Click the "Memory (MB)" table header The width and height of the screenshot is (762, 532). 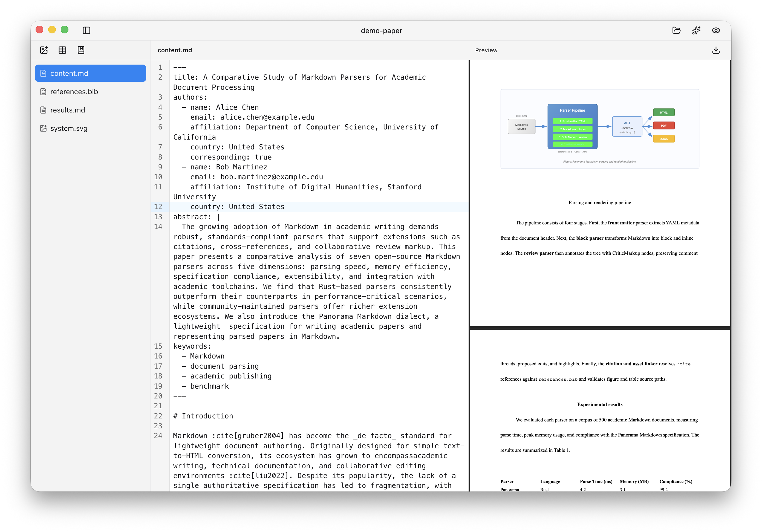click(x=634, y=481)
